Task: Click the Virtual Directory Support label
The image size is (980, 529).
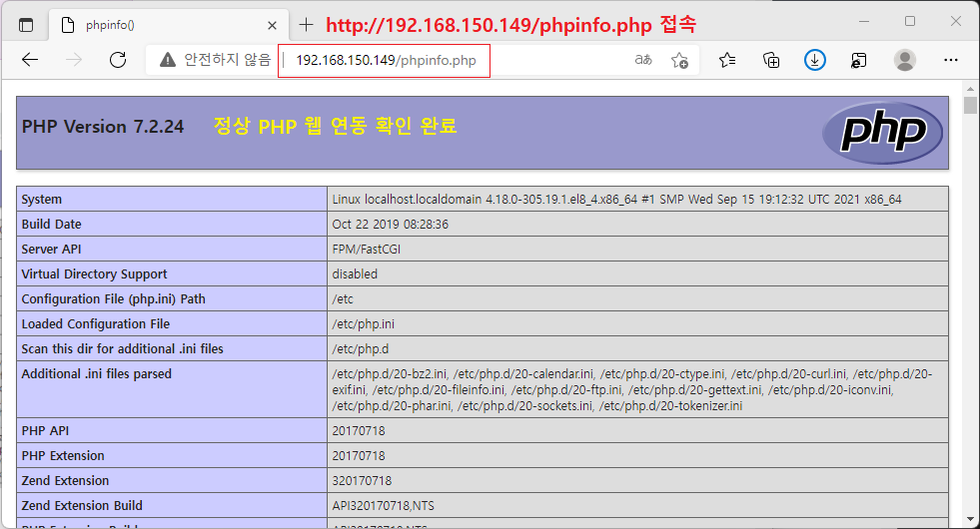Action: point(94,274)
